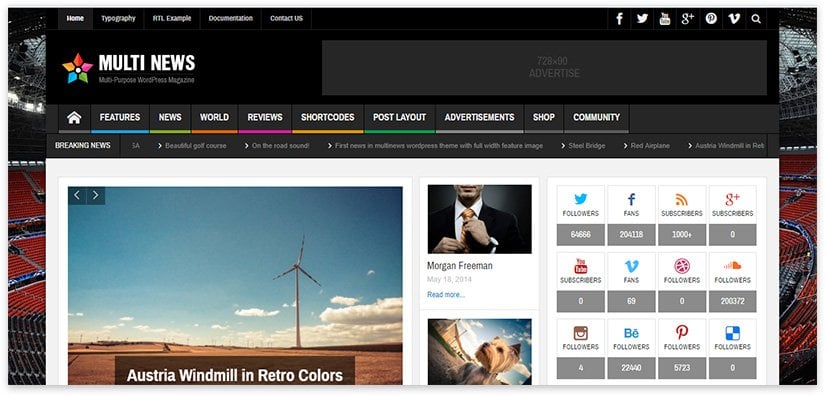Screen dimensions: 825x396
Task: Open the FEATURES navigation tab
Action: [x=120, y=117]
